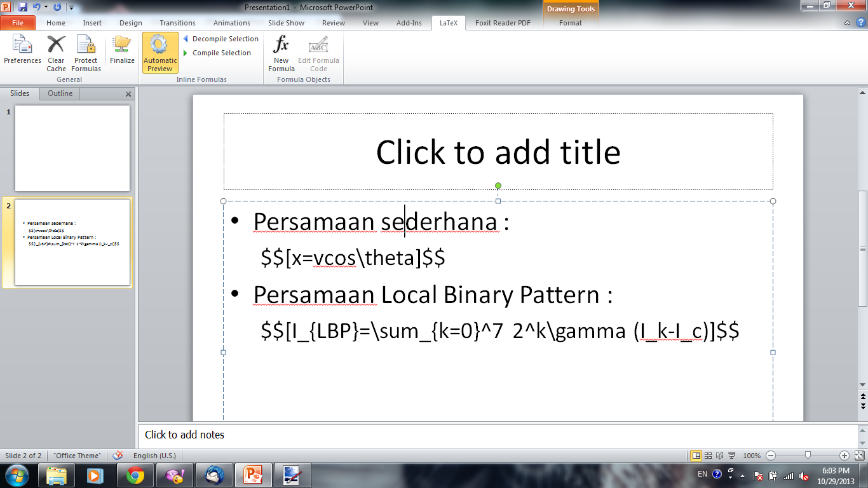Open the Quick Access Toolbar customize dropdown
Viewport: 868px width, 488px height.
(x=72, y=6)
